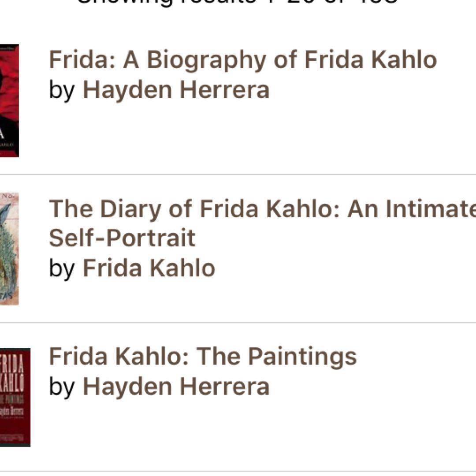Open "Frida: A Biography of Frida Kahlo" title
476x476 pixels.
coord(242,60)
